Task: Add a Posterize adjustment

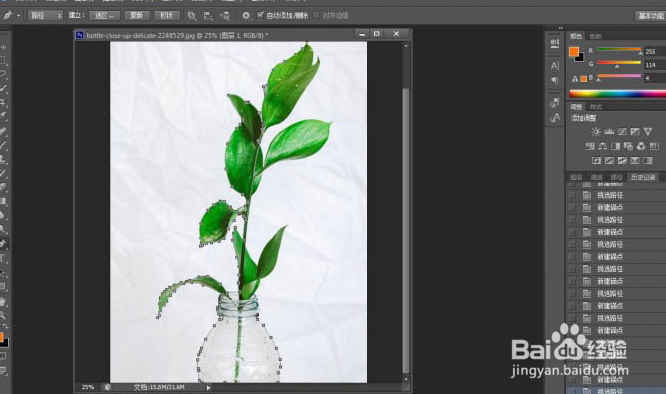Action: (609, 160)
